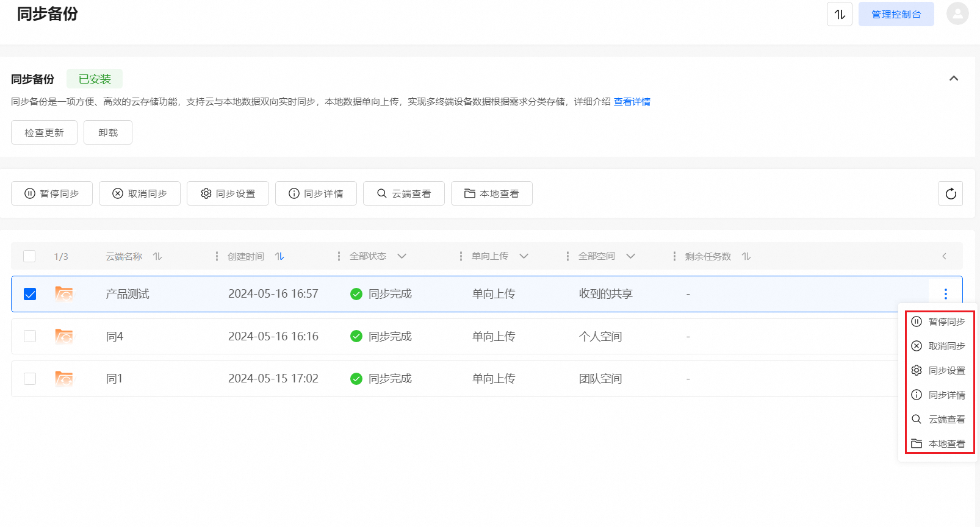980x527 pixels.
Task: Uncheck the 产品测试 row checkbox
Action: coord(30,294)
